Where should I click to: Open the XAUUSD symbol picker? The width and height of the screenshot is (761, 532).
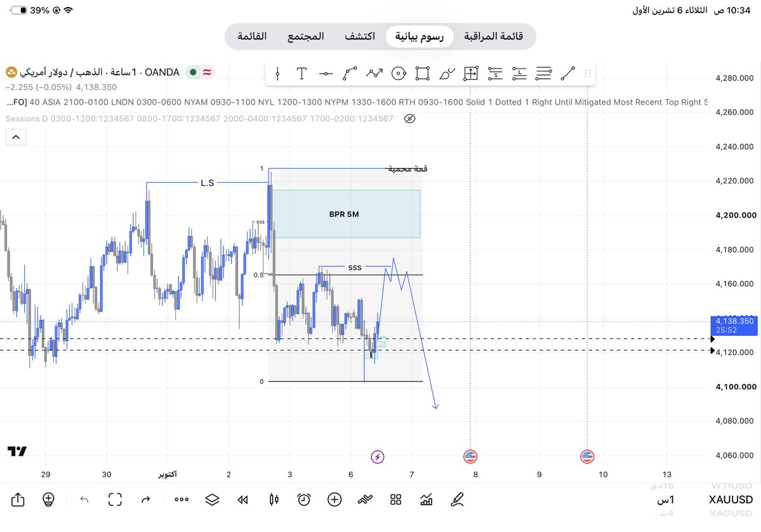click(731, 500)
